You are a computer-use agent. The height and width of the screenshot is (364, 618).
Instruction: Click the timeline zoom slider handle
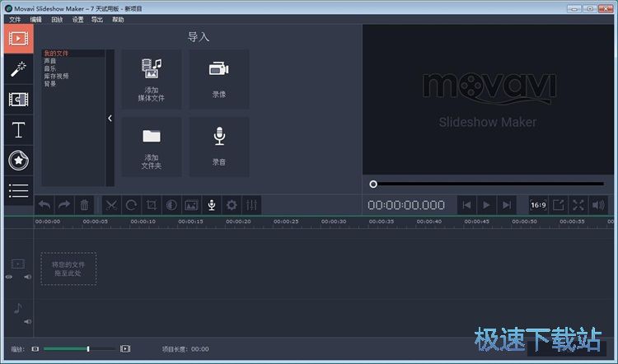pos(88,348)
